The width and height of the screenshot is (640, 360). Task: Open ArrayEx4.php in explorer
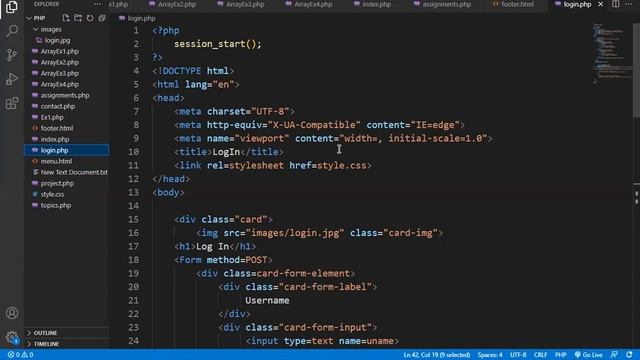pos(60,84)
